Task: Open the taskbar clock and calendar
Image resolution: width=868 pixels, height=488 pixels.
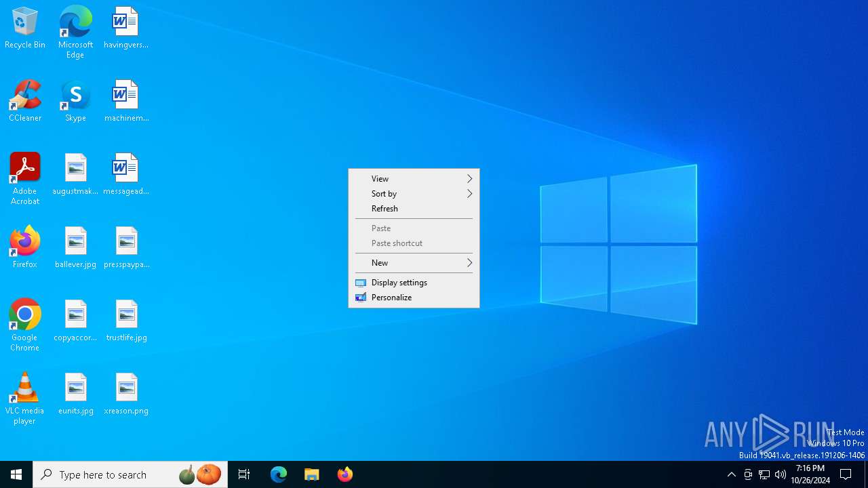Action: pos(810,474)
